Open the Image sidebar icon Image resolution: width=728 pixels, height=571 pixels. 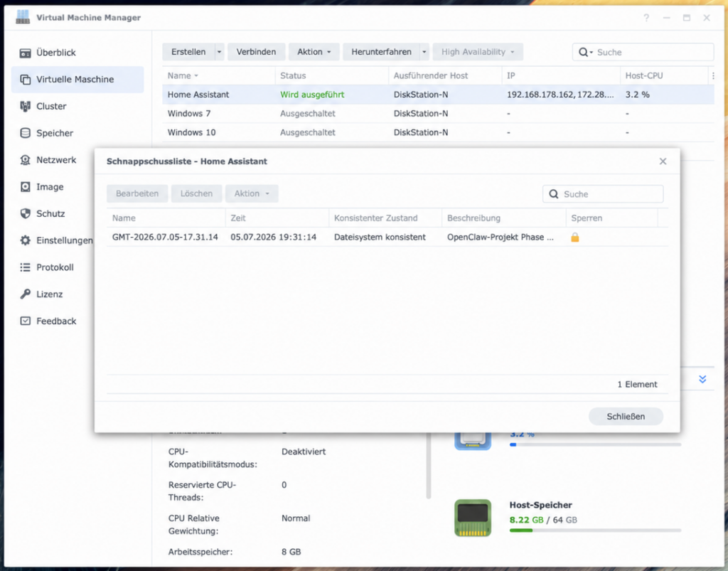coord(25,187)
